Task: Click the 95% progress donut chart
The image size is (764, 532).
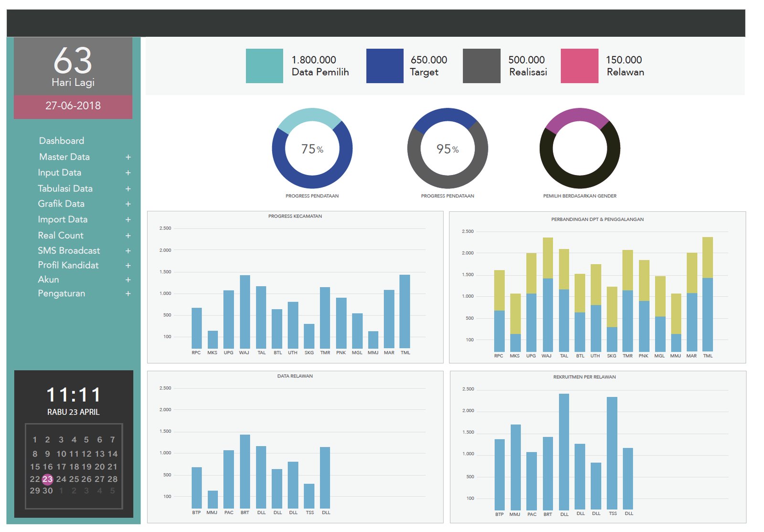Action: (x=447, y=148)
